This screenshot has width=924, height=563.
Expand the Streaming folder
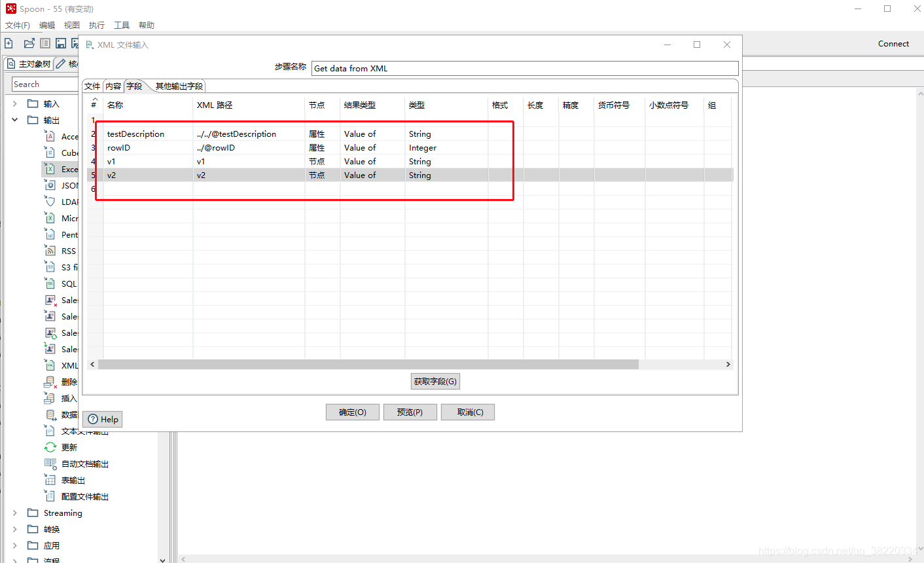[14, 513]
